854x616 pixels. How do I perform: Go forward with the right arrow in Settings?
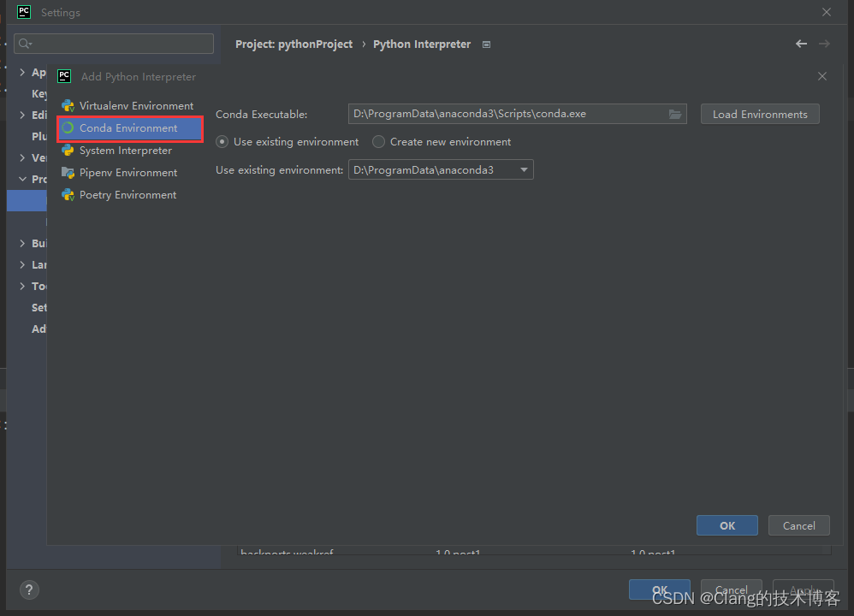tap(825, 44)
